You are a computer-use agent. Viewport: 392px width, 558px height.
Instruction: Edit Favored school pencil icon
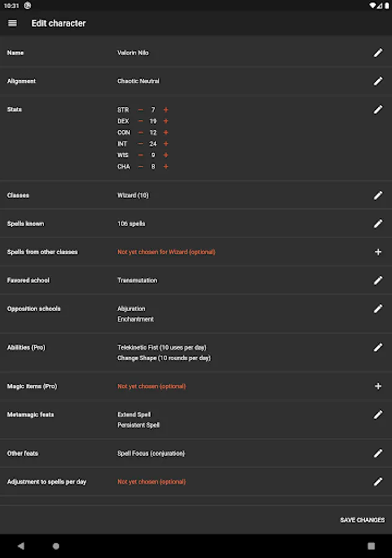pos(378,280)
